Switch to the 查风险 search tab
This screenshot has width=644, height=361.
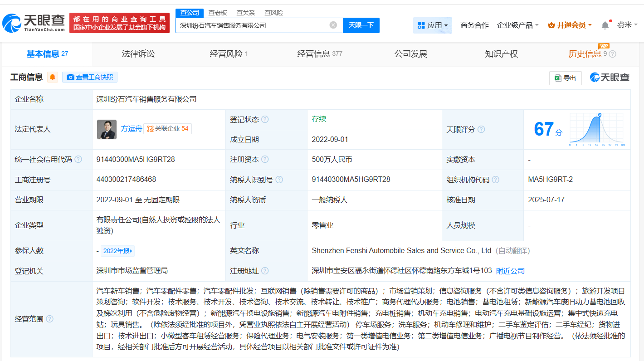(x=273, y=13)
